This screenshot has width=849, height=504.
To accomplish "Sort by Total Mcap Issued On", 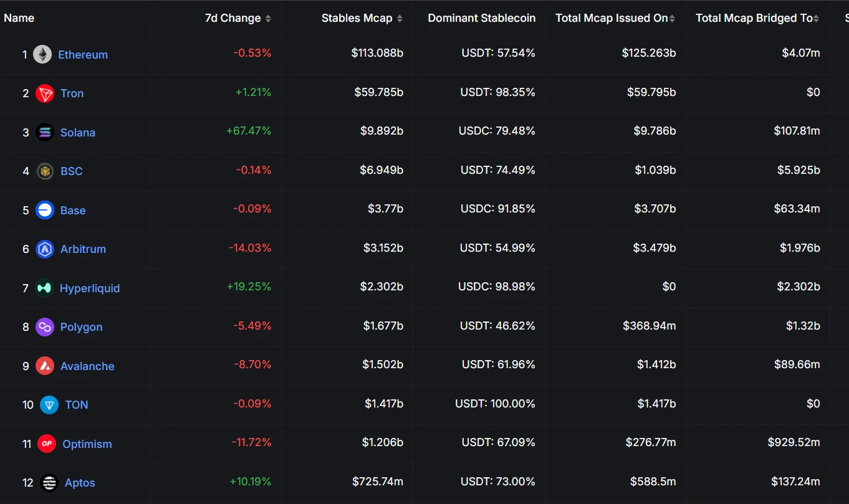I will tap(615, 18).
